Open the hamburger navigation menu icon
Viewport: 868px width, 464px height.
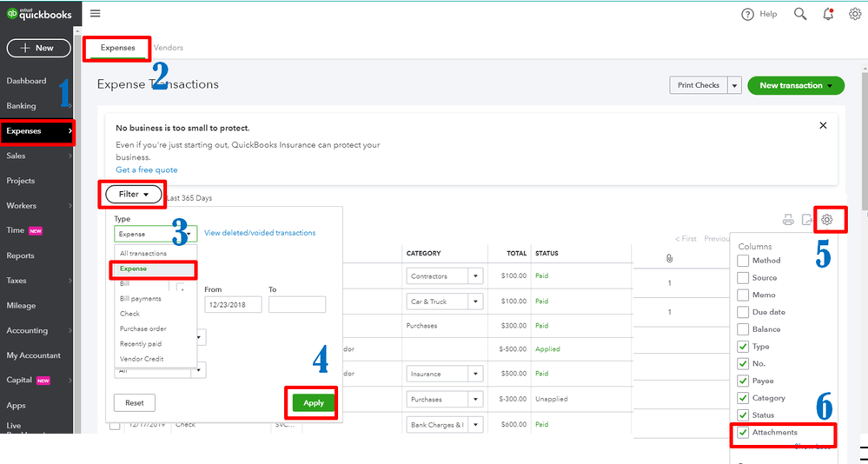pos(96,14)
